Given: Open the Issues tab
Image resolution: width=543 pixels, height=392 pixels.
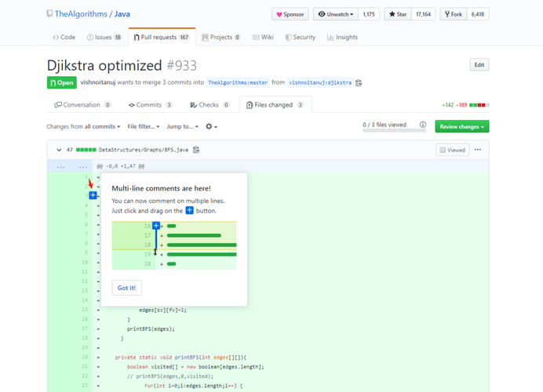Looking at the screenshot, I should (x=104, y=37).
